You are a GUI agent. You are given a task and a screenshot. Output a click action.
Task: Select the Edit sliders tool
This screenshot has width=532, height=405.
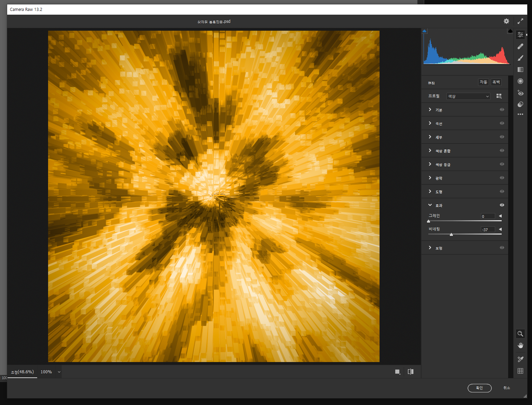[520, 35]
